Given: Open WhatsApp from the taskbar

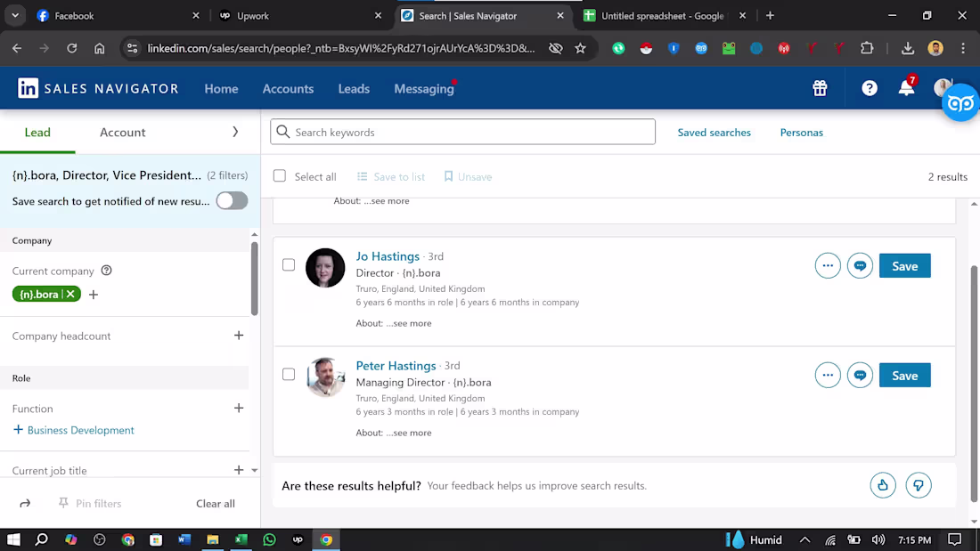Looking at the screenshot, I should pyautogui.click(x=269, y=539).
